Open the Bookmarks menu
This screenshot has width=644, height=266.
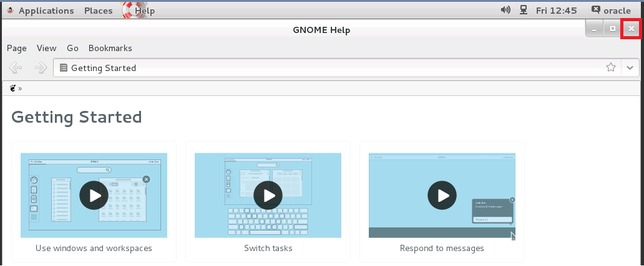point(110,49)
